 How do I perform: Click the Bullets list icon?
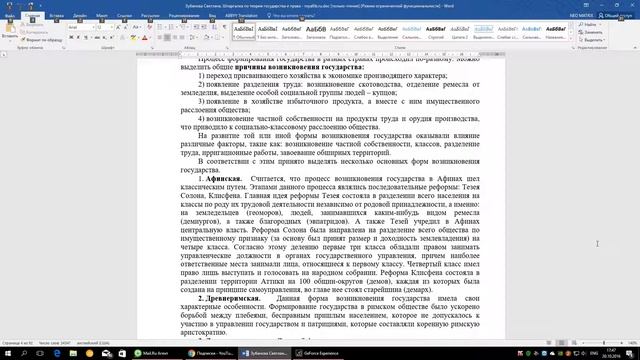pyautogui.click(x=160, y=27)
